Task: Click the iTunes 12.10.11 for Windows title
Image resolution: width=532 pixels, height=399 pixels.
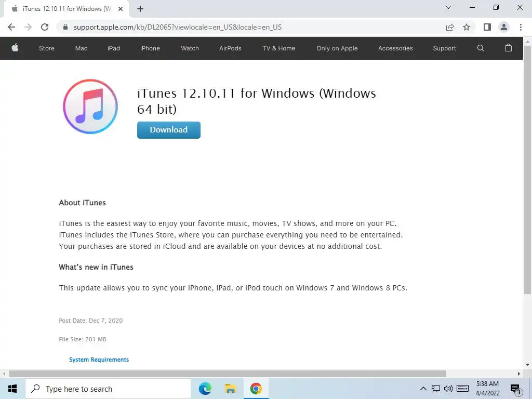Action: click(x=257, y=101)
